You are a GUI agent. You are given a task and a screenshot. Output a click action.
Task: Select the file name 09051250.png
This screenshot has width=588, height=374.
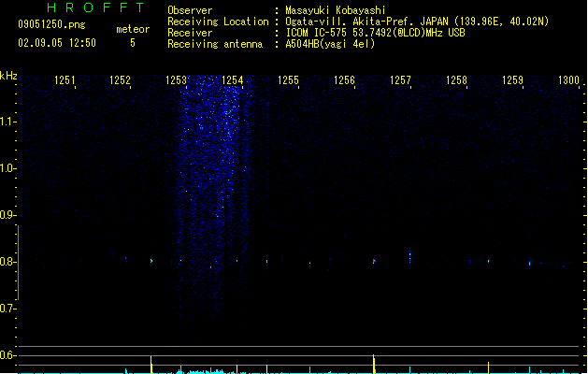coord(51,24)
